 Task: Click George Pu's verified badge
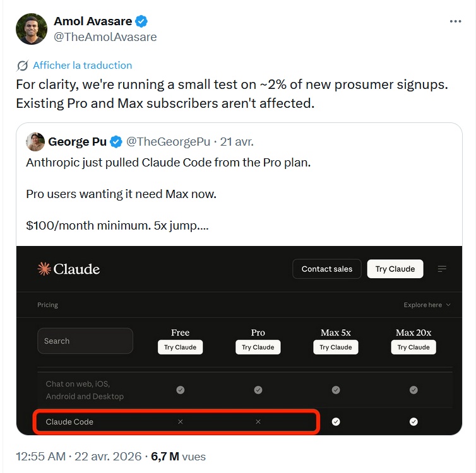click(116, 142)
